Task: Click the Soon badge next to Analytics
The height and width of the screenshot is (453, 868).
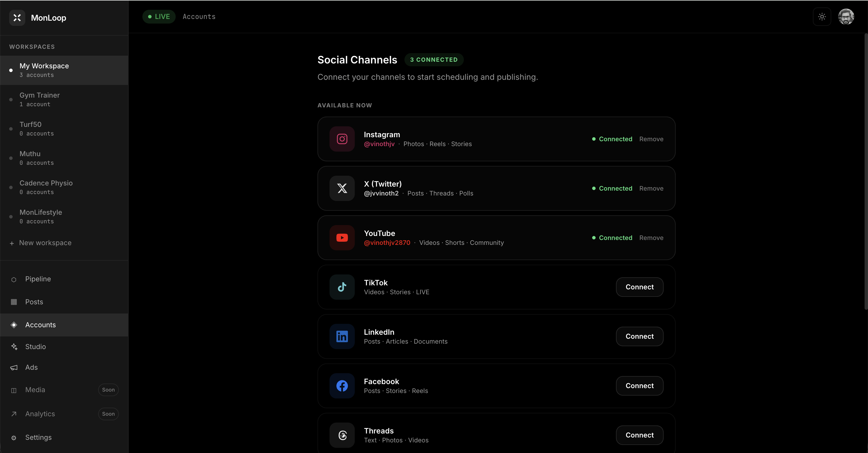Action: point(108,414)
